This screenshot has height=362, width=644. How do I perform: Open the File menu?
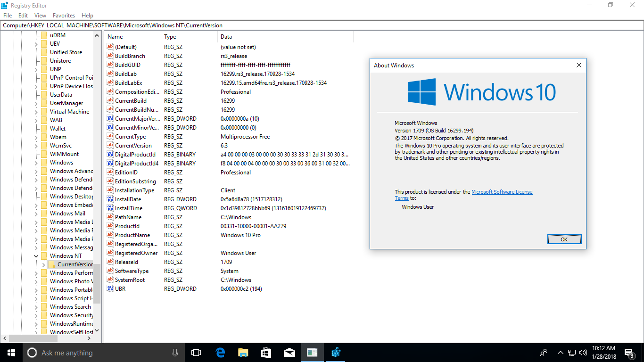[x=8, y=16]
